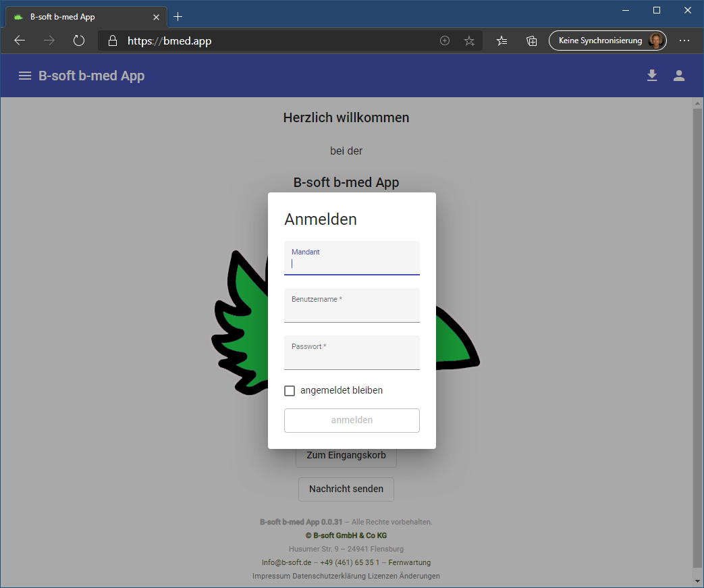
Task: Go back with browser back arrow
Action: coord(20,41)
